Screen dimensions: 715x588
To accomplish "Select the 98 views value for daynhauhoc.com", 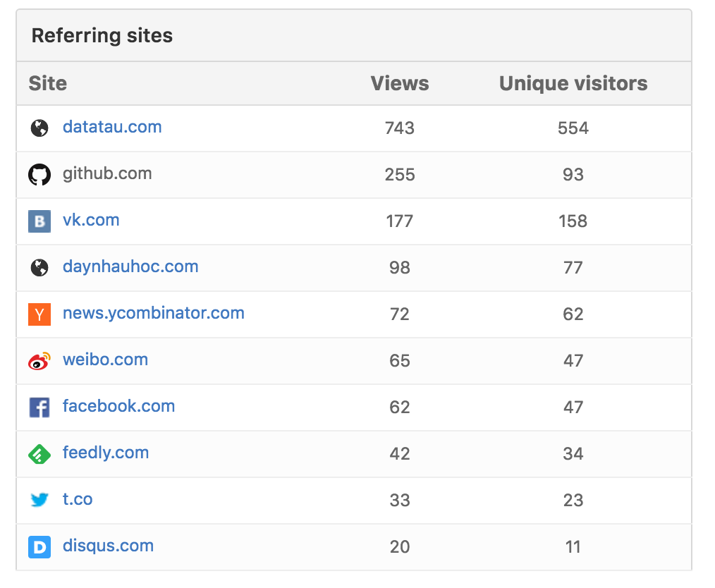I will coord(400,268).
